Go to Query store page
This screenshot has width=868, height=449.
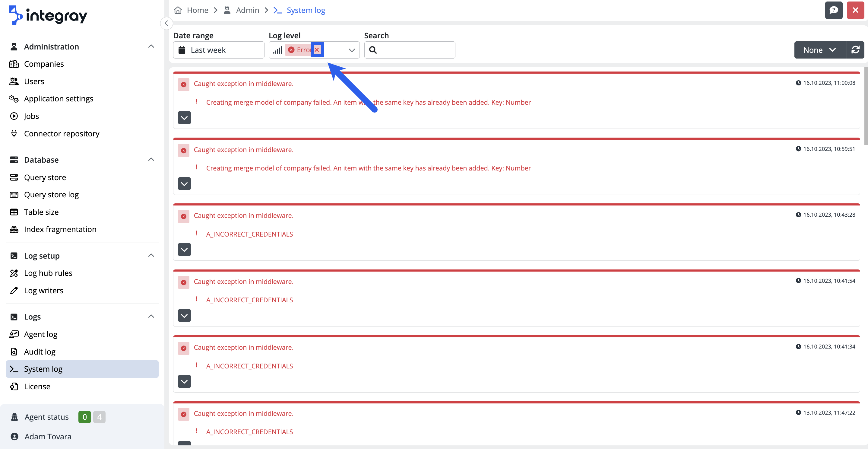coord(45,177)
